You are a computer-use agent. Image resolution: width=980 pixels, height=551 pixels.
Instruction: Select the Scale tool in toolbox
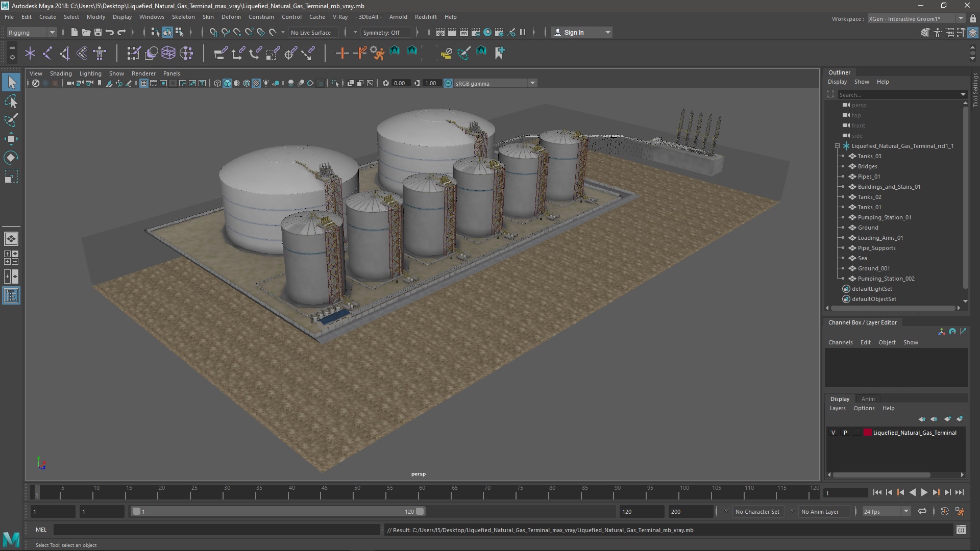(11, 177)
